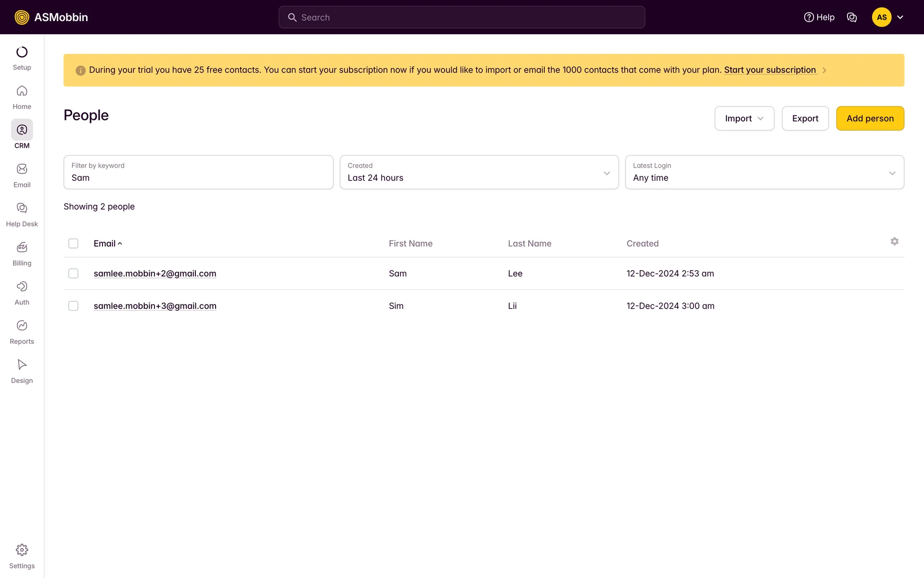The width and height of the screenshot is (924, 578).
Task: Open Reports from the sidebar
Action: 22,326
